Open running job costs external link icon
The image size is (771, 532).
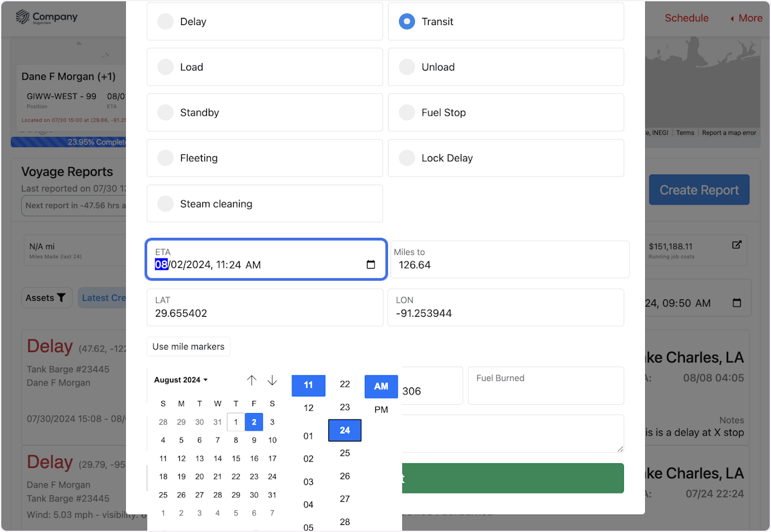coord(737,245)
